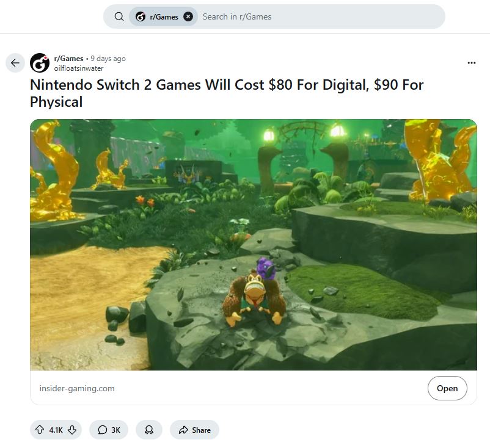Open the Donkey Kong article preview image
This screenshot has height=448, width=490.
click(253, 244)
